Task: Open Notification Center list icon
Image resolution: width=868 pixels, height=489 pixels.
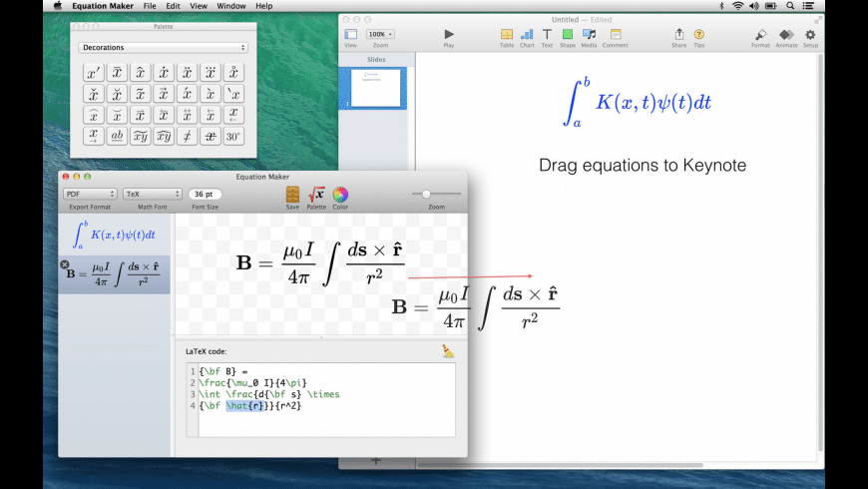Action: click(x=808, y=6)
